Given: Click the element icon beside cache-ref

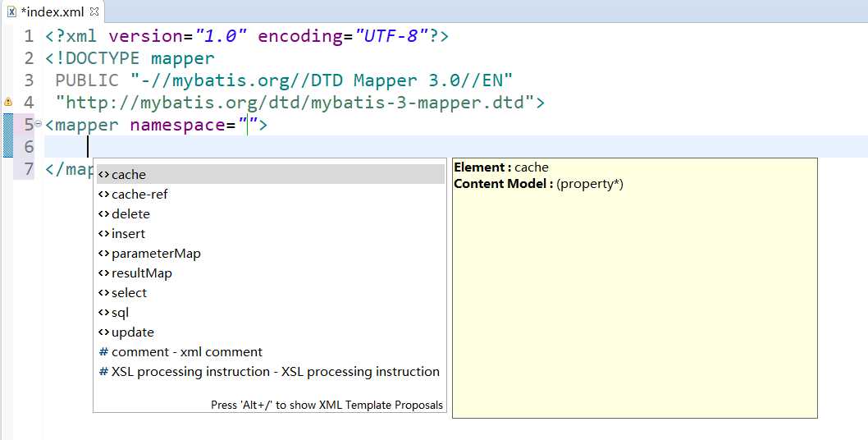Looking at the screenshot, I should pos(103,194).
